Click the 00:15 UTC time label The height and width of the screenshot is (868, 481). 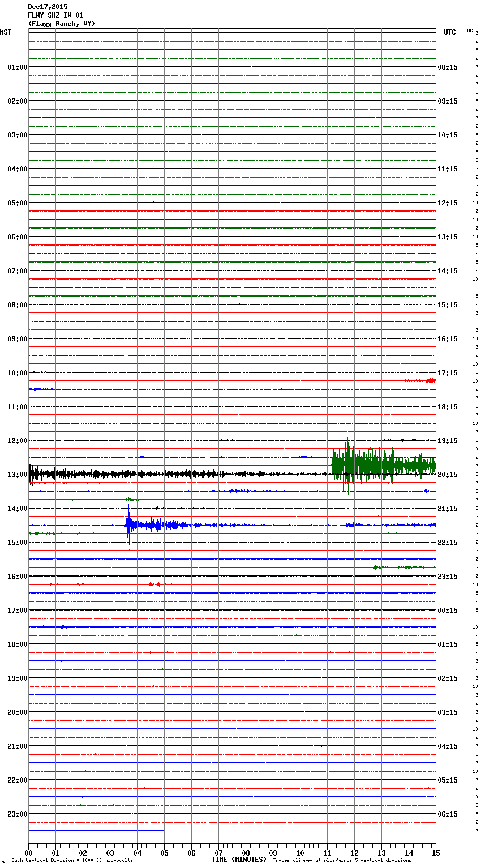[448, 611]
